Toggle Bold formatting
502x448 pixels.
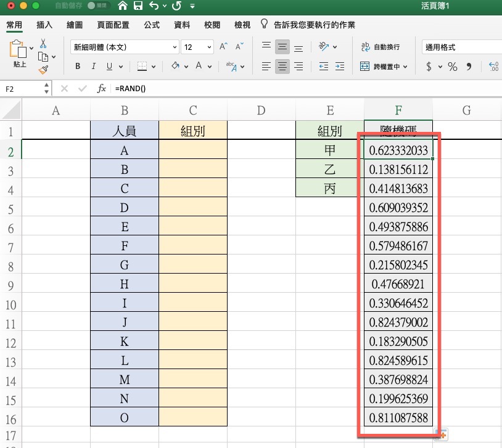click(78, 67)
